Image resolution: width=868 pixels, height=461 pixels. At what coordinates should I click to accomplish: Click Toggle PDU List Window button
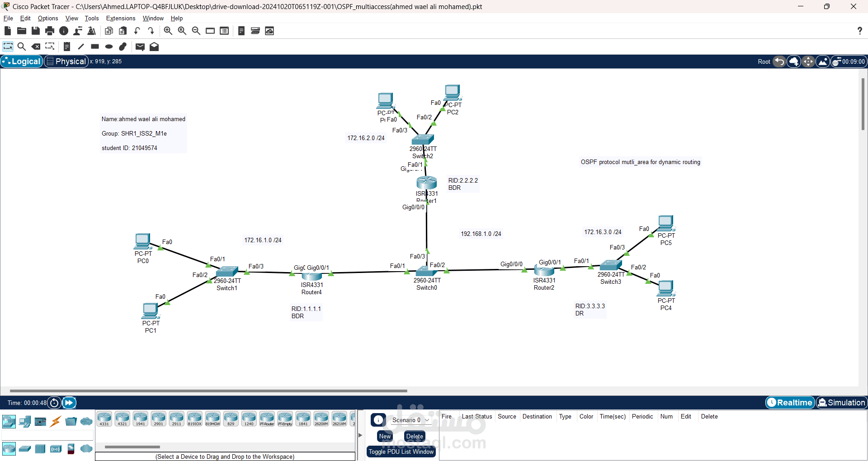point(401,452)
